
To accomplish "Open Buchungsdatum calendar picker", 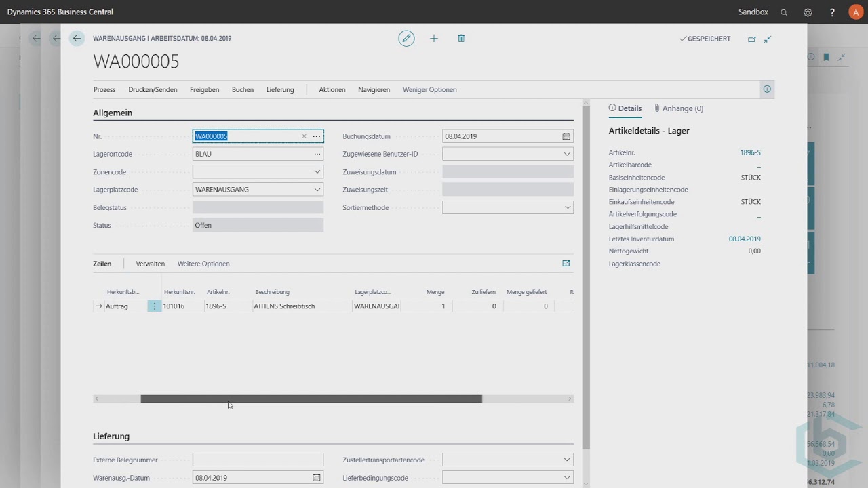I will pos(566,136).
